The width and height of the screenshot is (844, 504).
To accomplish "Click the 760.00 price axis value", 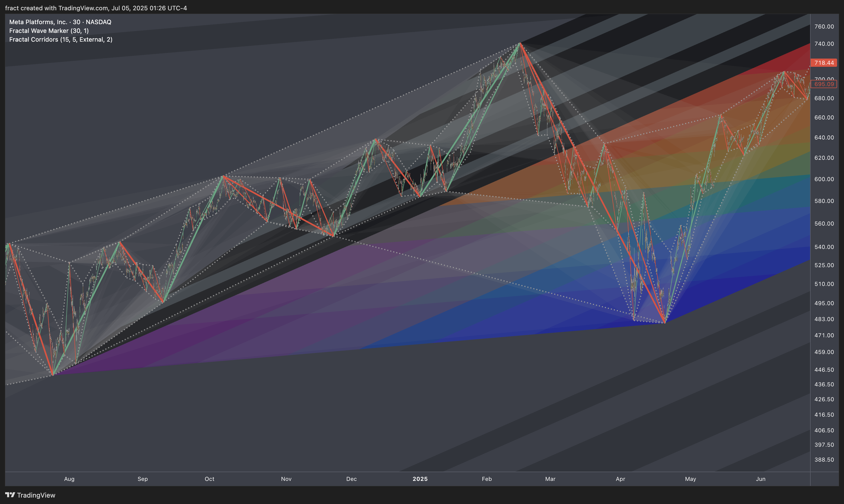I will pos(824,26).
